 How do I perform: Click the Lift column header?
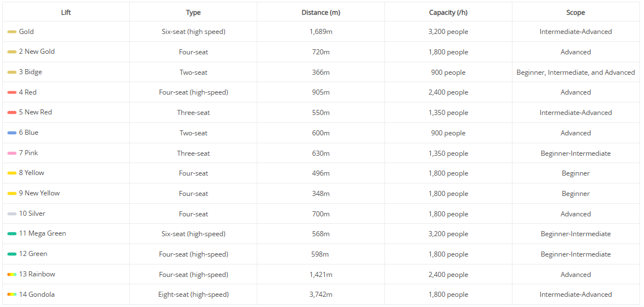coord(66,12)
